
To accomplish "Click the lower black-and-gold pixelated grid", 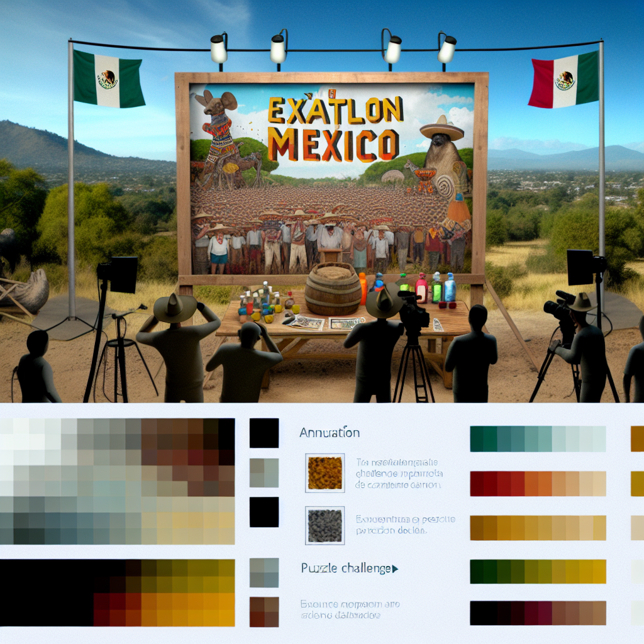I will coord(118,593).
